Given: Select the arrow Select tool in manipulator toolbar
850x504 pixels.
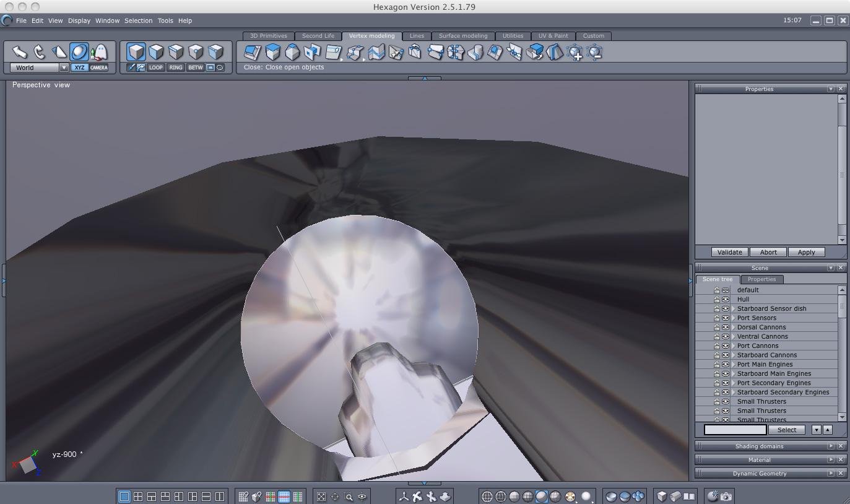Looking at the screenshot, I should tap(19, 52).
